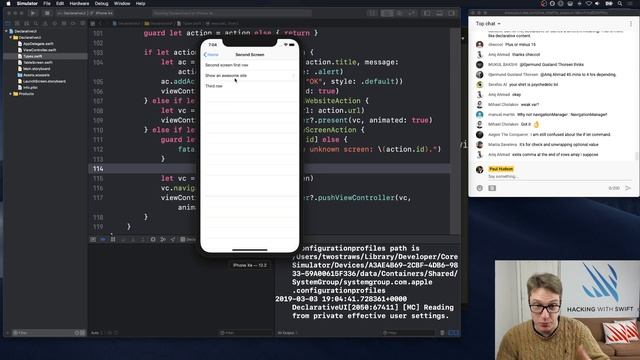Tap Home back button in simulator
Screen dimensions: 640x360
[x=211, y=54]
